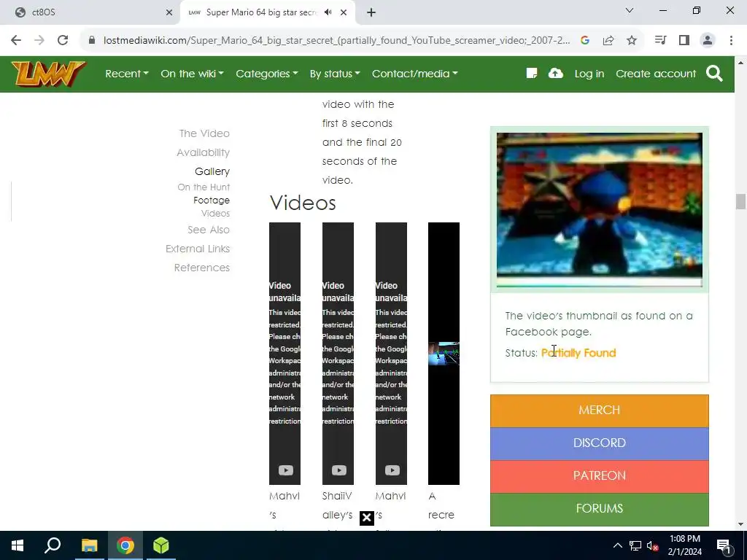Open the Windows Start menu
Viewport: 747px width, 560px height.
(x=18, y=545)
